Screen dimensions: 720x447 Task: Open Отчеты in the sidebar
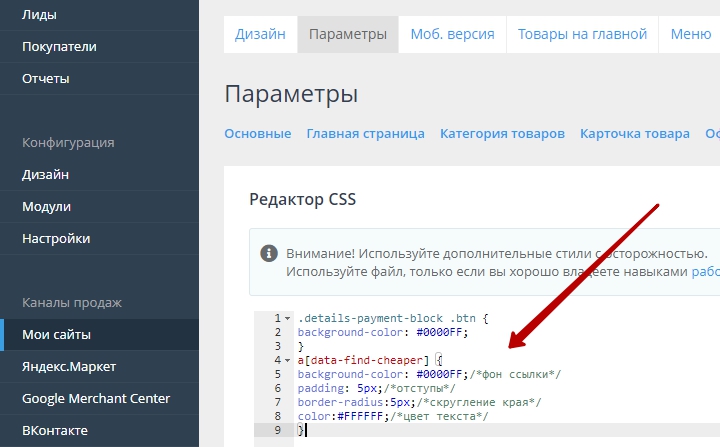click(x=46, y=78)
